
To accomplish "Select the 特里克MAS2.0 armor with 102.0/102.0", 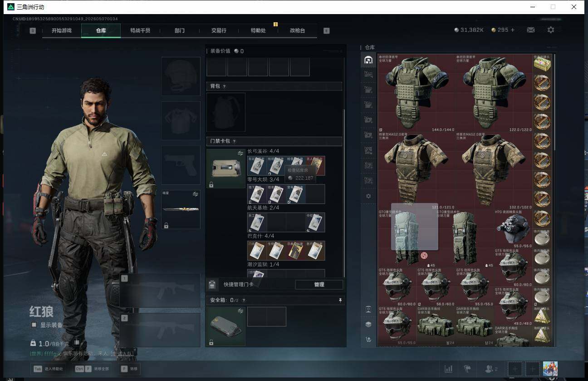I will pos(494,171).
